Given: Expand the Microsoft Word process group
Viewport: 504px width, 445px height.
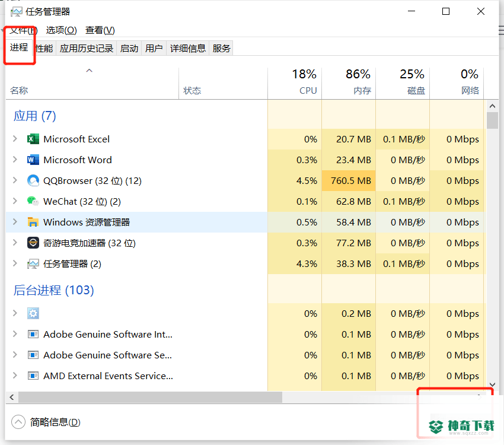Looking at the screenshot, I should [x=15, y=159].
